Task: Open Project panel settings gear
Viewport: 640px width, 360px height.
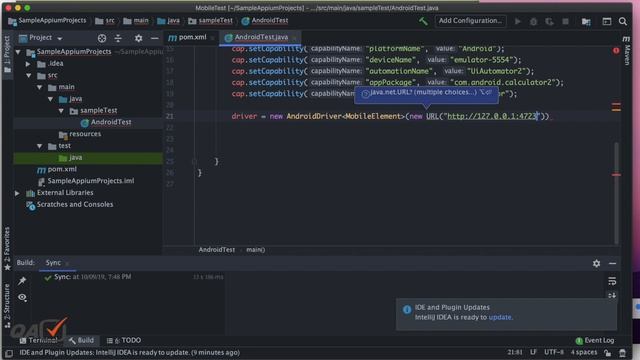Action: 138,38
